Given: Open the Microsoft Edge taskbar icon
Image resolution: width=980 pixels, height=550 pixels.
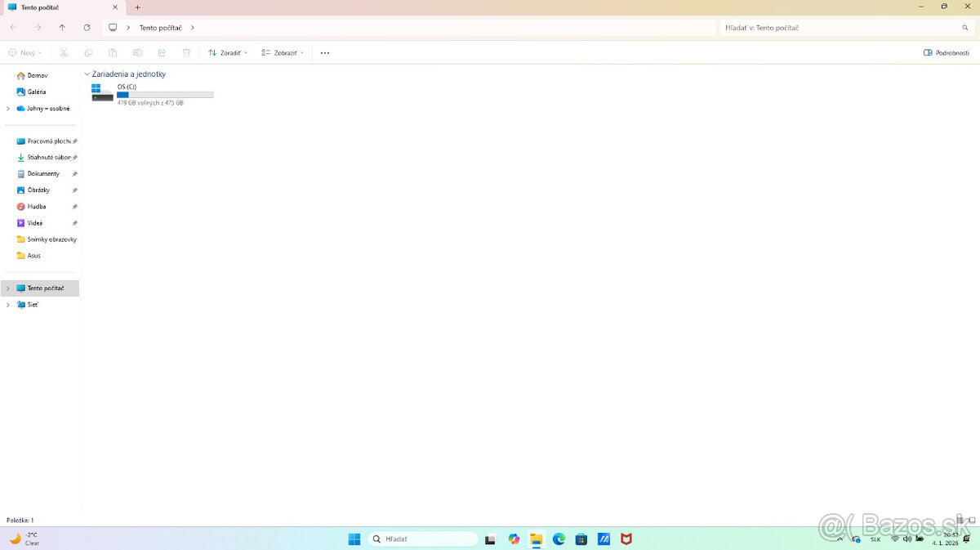Looking at the screenshot, I should [559, 539].
